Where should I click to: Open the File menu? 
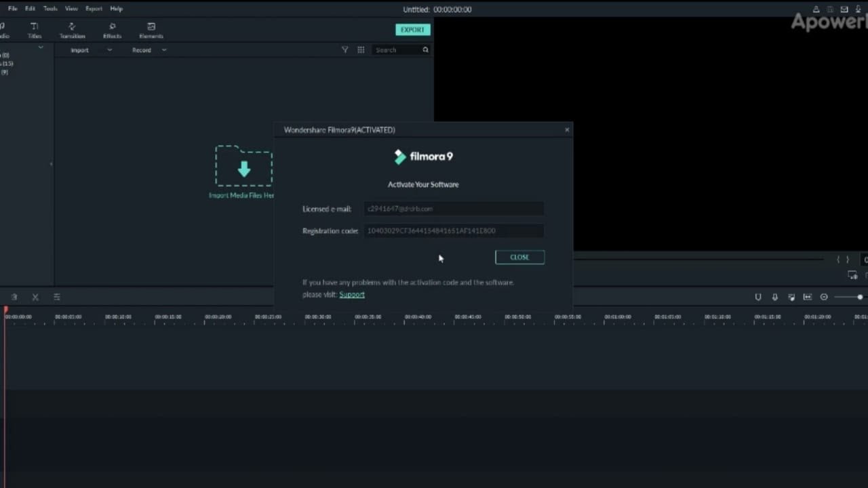12,9
